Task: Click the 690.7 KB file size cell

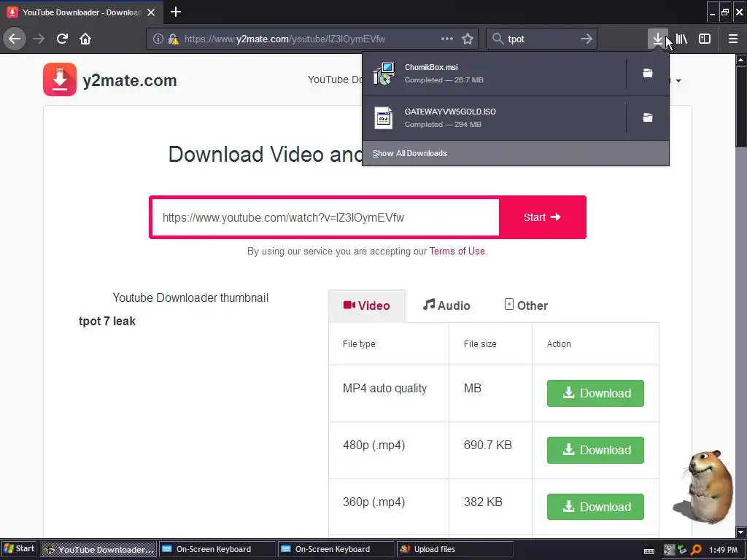Action: click(x=490, y=450)
